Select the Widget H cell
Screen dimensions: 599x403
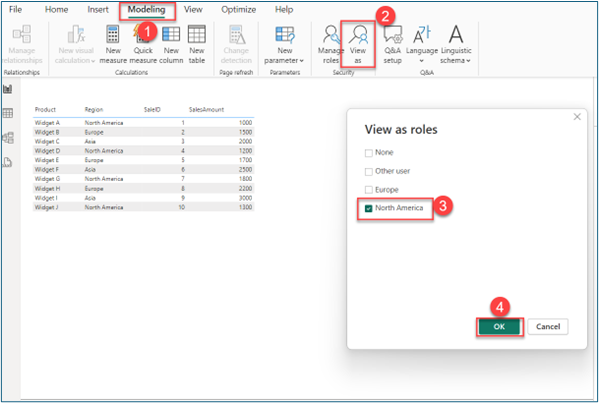47,189
